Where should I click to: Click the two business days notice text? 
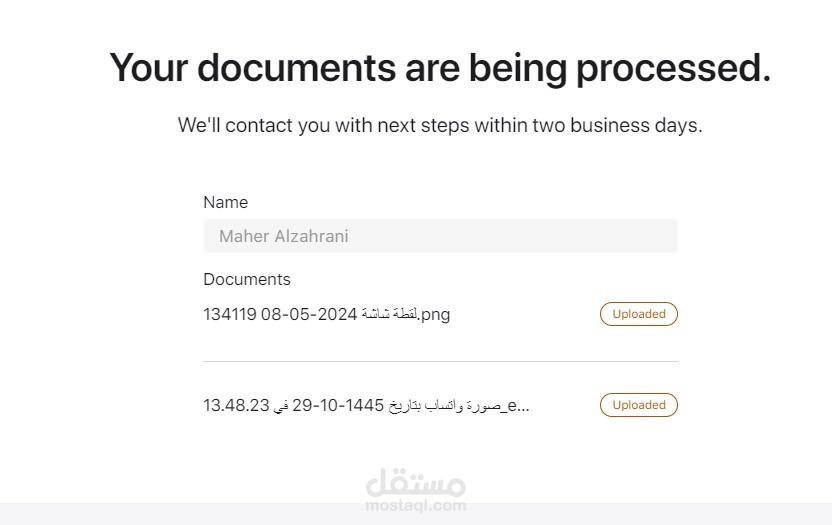(x=440, y=125)
